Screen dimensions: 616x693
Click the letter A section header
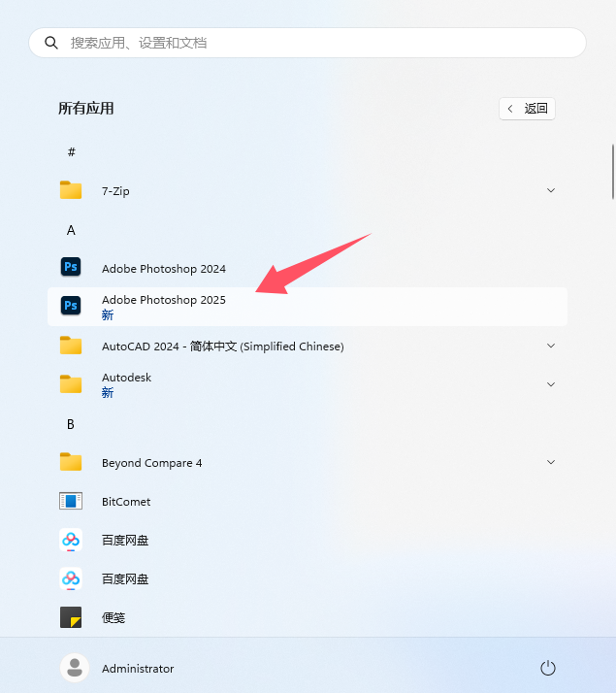[x=71, y=230]
